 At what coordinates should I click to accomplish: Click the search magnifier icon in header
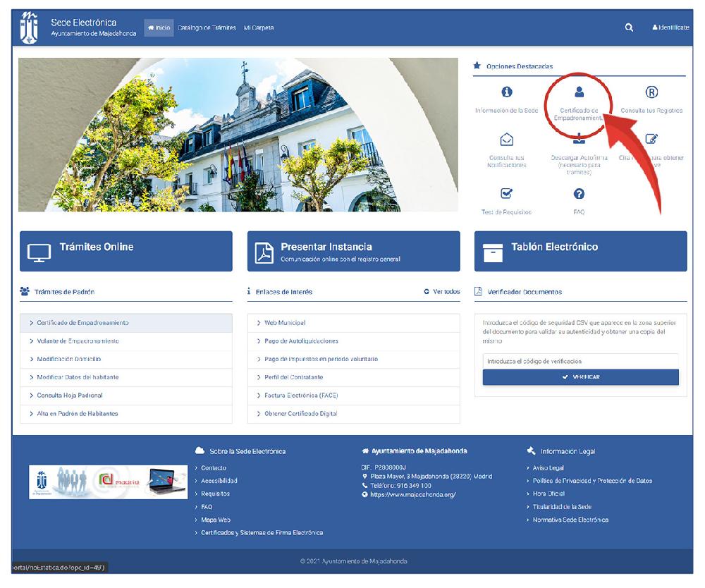(x=629, y=27)
